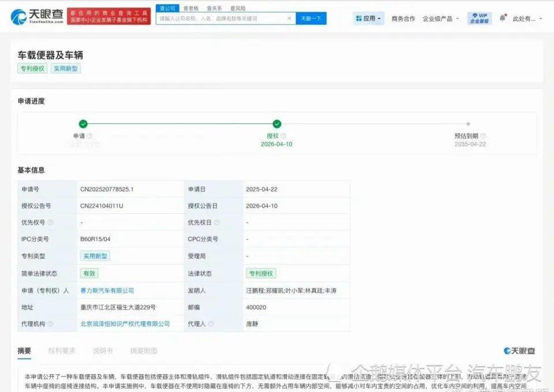Click the grey dot at 预估到期 step

468,124
